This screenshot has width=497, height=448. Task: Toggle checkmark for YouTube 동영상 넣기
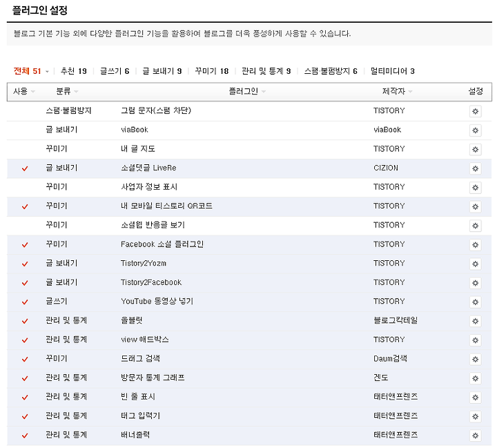(25, 302)
